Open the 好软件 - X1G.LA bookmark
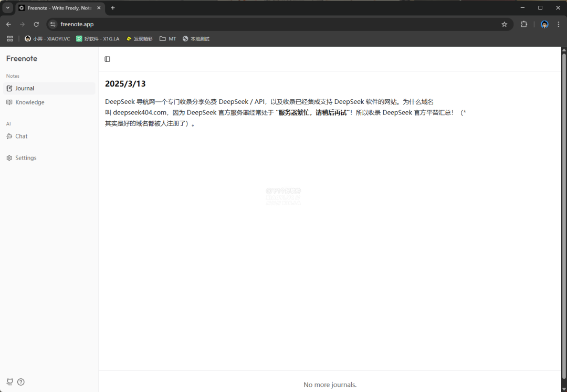Screen dimensions: 567x392 [98, 39]
